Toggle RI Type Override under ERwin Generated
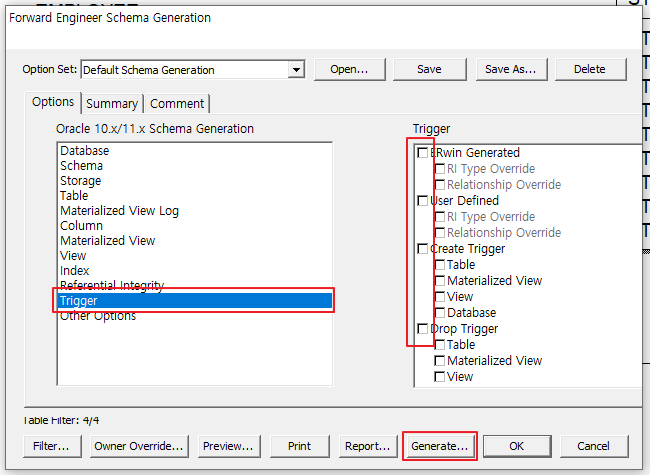This screenshot has width=650, height=475. pos(439,169)
